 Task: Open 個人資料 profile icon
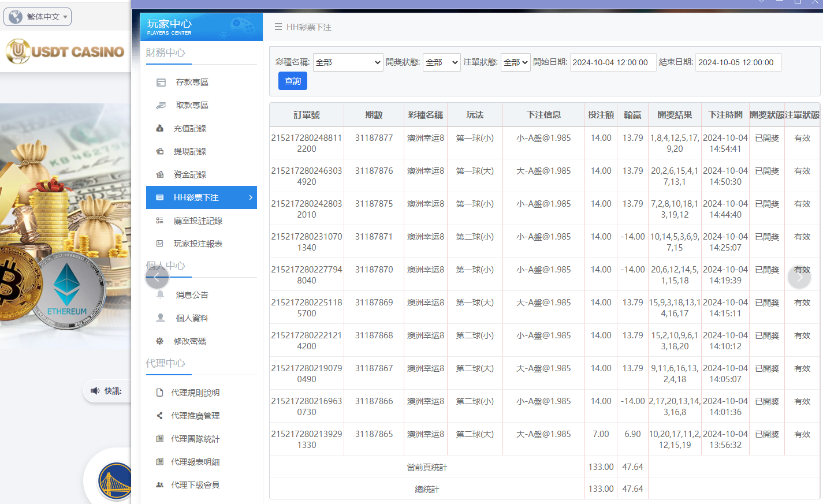pyautogui.click(x=159, y=318)
